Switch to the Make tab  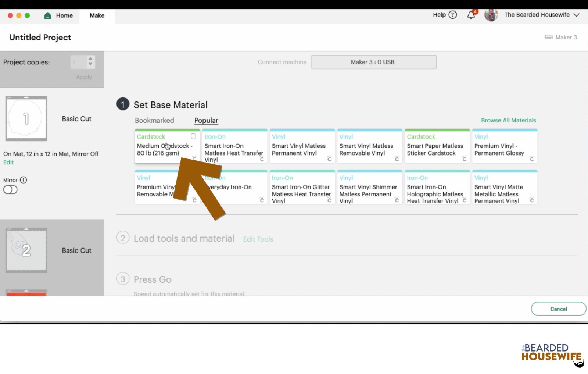click(x=97, y=15)
